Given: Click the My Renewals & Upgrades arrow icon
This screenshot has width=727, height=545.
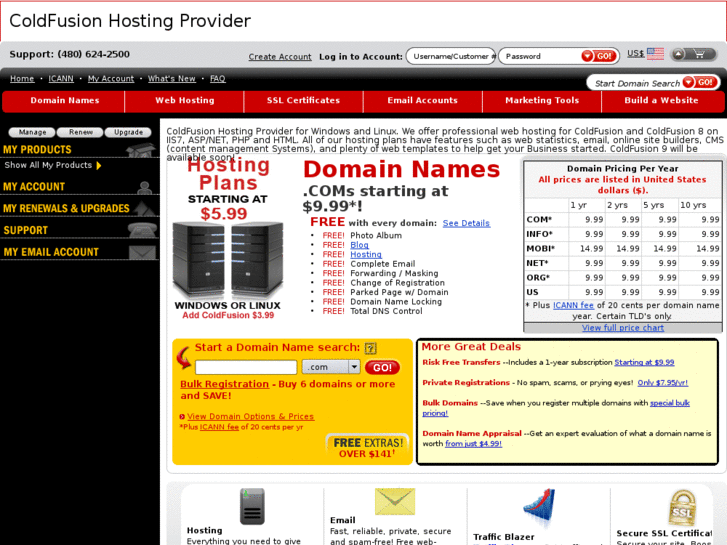Looking at the screenshot, I should (x=145, y=208).
